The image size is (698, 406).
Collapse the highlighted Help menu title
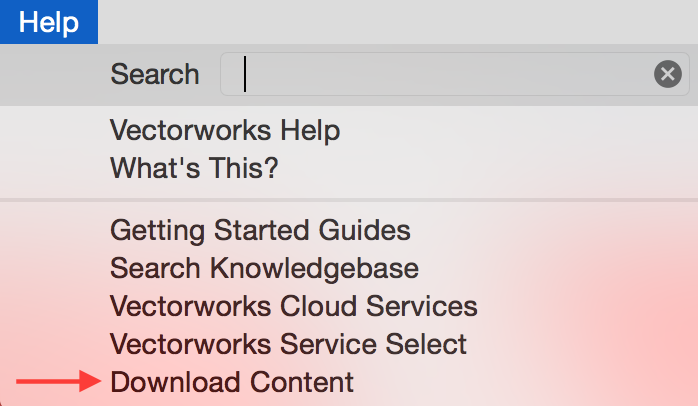coord(49,22)
